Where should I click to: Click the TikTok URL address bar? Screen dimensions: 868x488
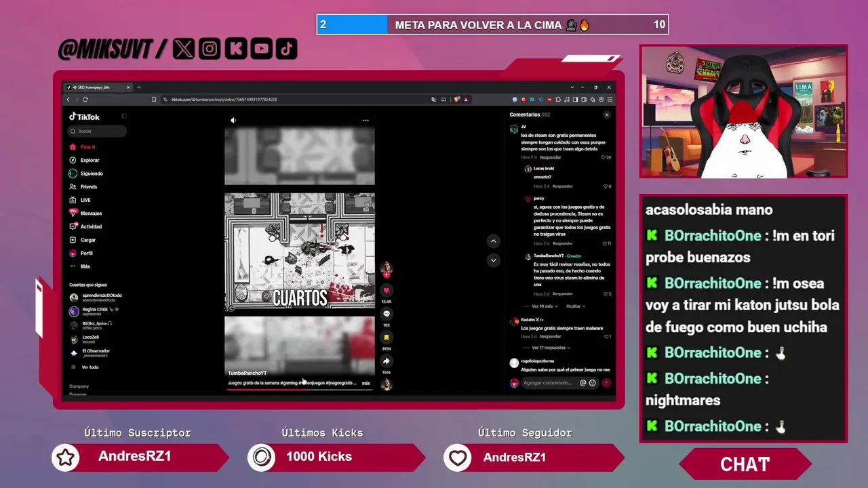click(224, 100)
